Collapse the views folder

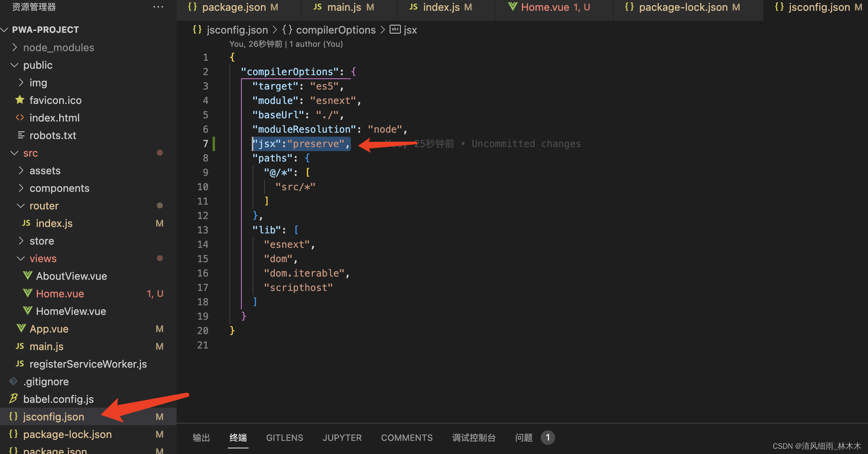(x=21, y=258)
